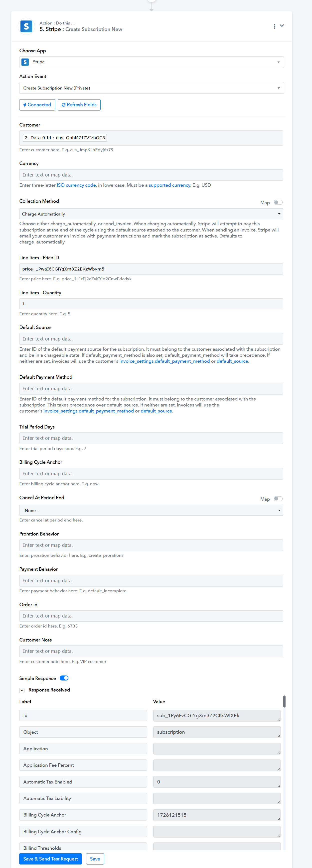Click the Trial Period Days input field
This screenshot has height=868, width=312.
(x=151, y=438)
